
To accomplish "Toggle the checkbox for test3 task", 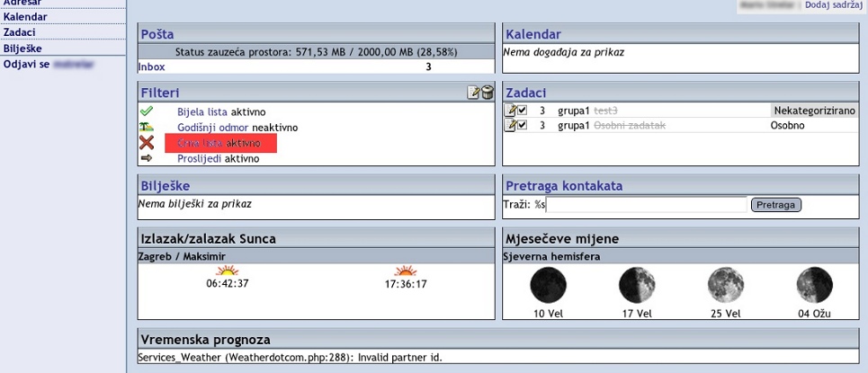I will [522, 111].
